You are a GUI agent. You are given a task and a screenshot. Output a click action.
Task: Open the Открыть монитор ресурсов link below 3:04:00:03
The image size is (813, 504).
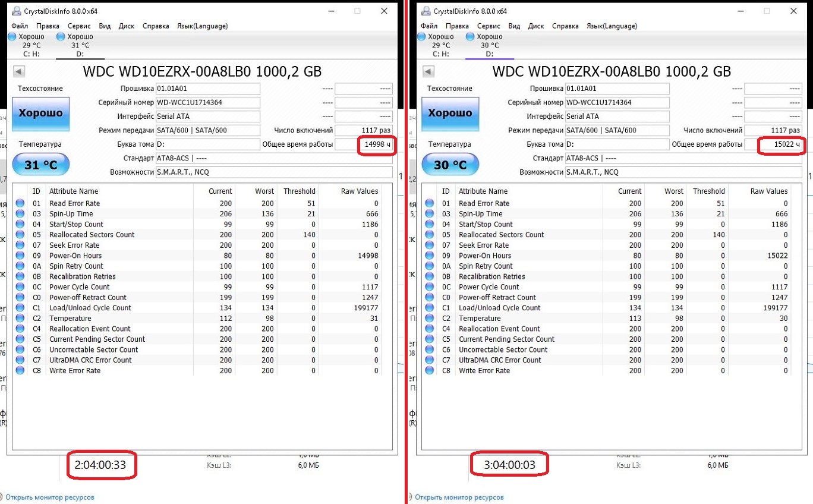click(x=459, y=497)
